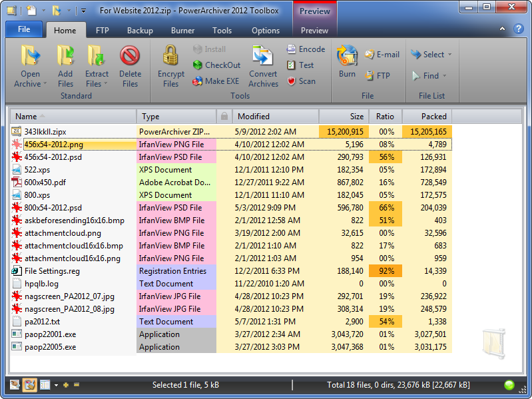Expand the Open Archive dropdown arrow
Screen dimensions: 532x399
click(45, 83)
